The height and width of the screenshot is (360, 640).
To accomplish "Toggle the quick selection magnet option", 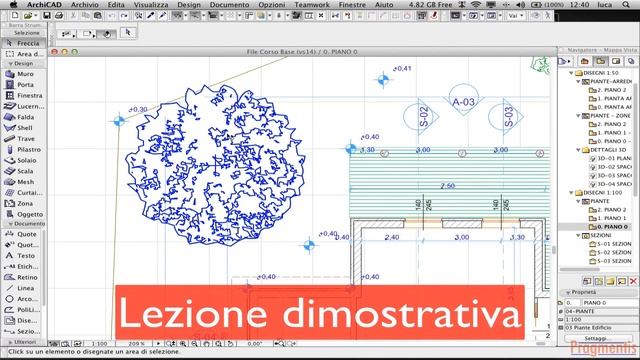I will (x=107, y=34).
